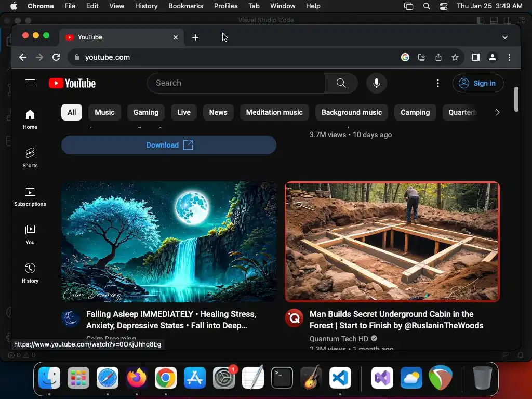Open Visual Studio Code from Dock

point(340,377)
